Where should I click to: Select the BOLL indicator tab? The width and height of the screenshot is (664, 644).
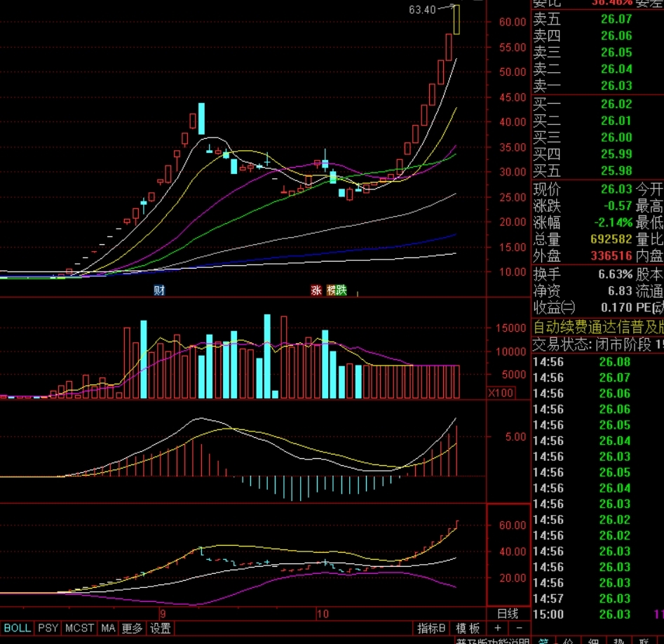[x=17, y=628]
